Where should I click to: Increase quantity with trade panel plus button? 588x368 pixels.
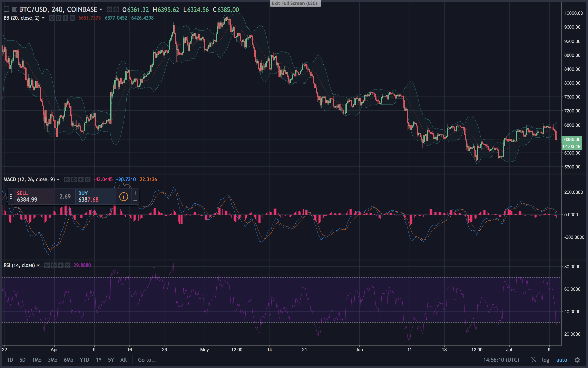point(135,193)
